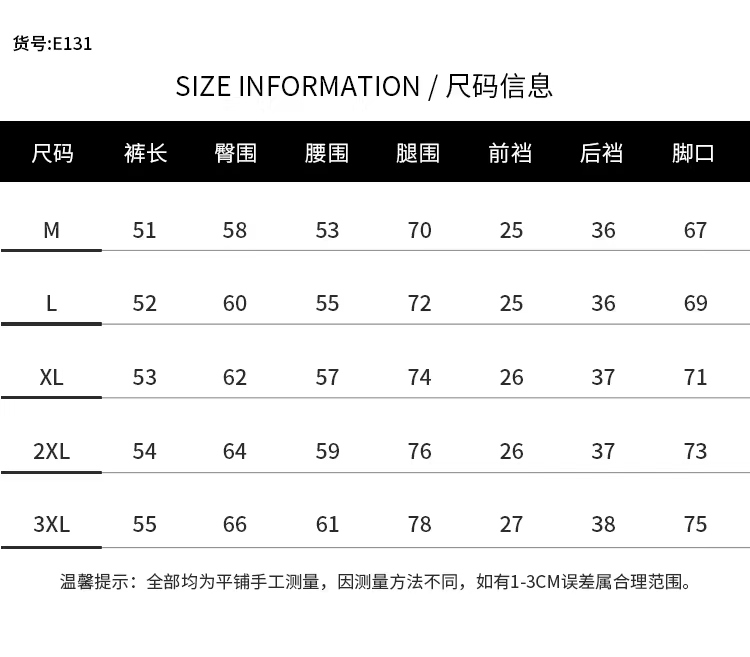This screenshot has width=750, height=657.
Task: Select the XL size row label
Action: coord(52,377)
